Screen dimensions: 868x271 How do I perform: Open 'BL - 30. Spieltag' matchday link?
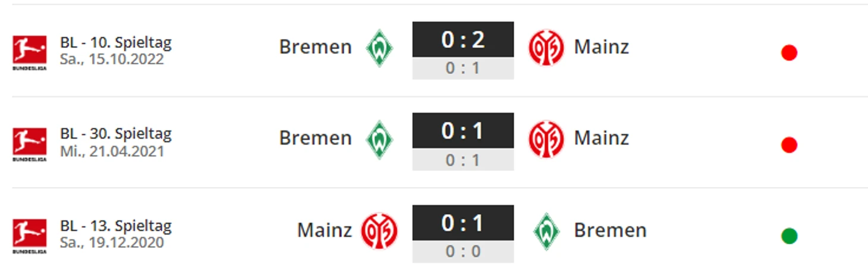click(x=116, y=134)
